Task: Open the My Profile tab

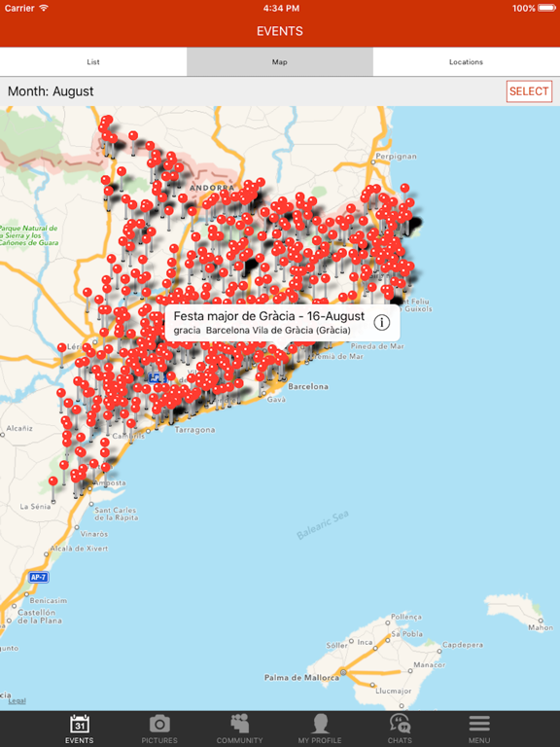Action: (320, 729)
